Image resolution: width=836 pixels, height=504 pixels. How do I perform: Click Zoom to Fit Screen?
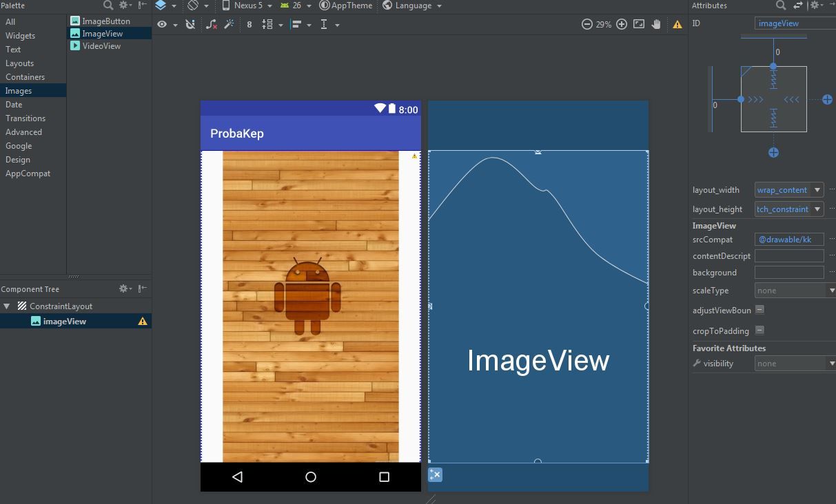(x=639, y=24)
